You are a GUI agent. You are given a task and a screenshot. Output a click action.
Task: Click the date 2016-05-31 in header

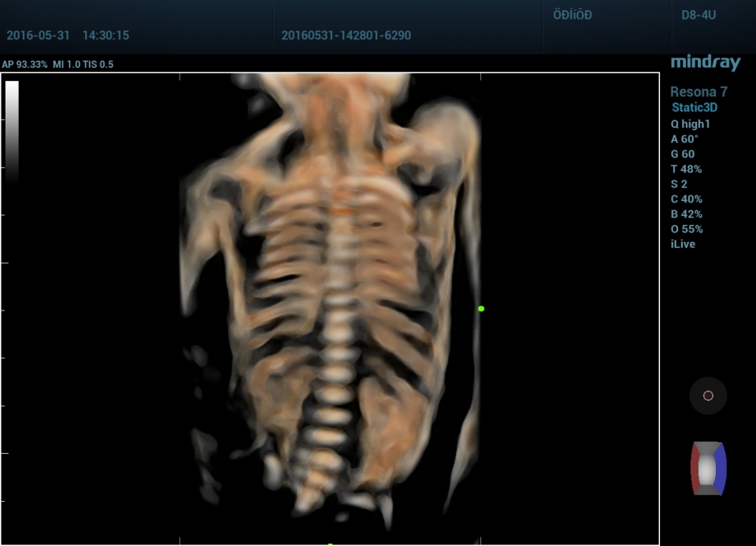pos(39,35)
